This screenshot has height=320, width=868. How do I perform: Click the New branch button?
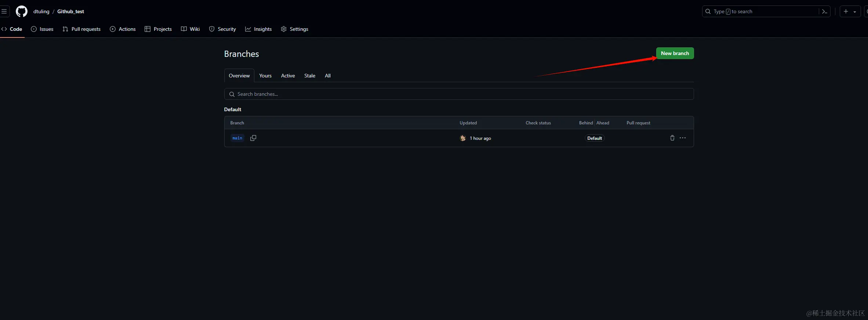675,53
